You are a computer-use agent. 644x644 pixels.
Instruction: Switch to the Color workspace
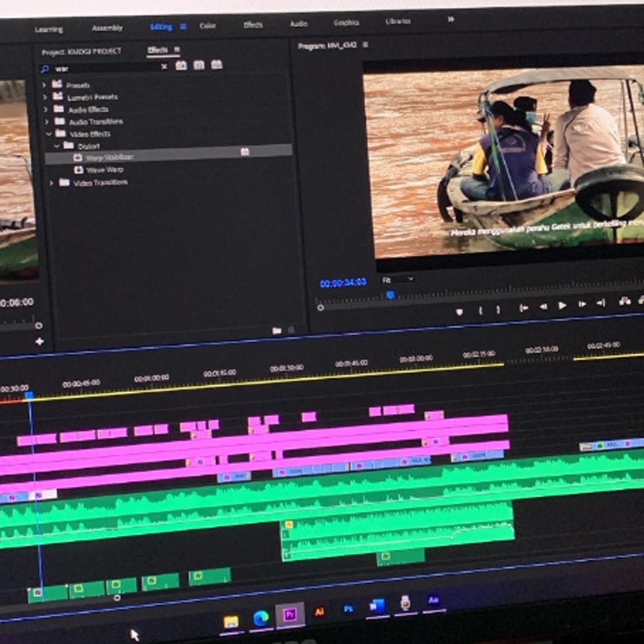click(x=208, y=25)
